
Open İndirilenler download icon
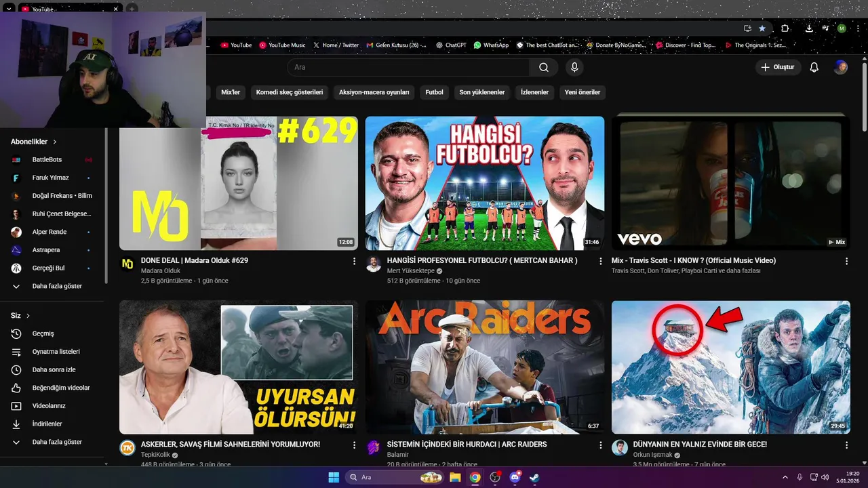click(x=16, y=424)
